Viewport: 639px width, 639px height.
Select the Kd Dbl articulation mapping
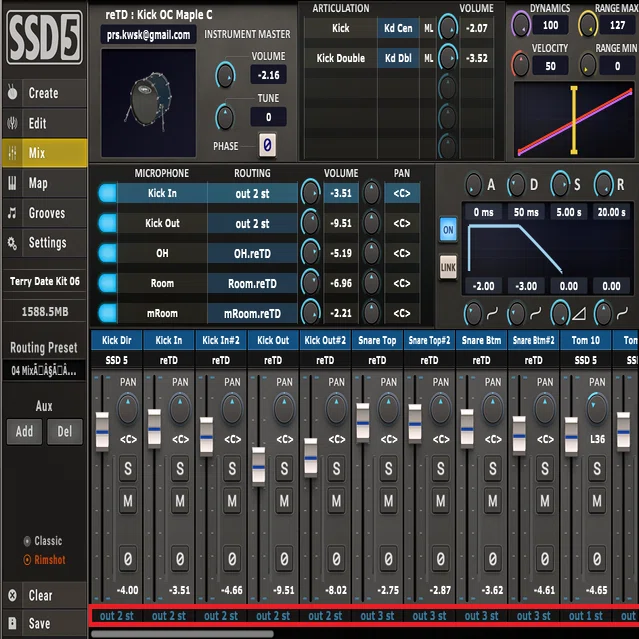coord(398,58)
